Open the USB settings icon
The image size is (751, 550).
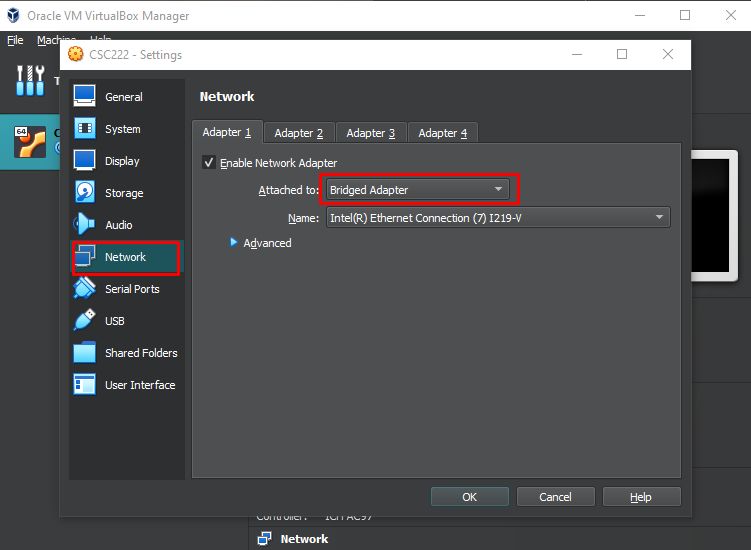click(x=85, y=321)
